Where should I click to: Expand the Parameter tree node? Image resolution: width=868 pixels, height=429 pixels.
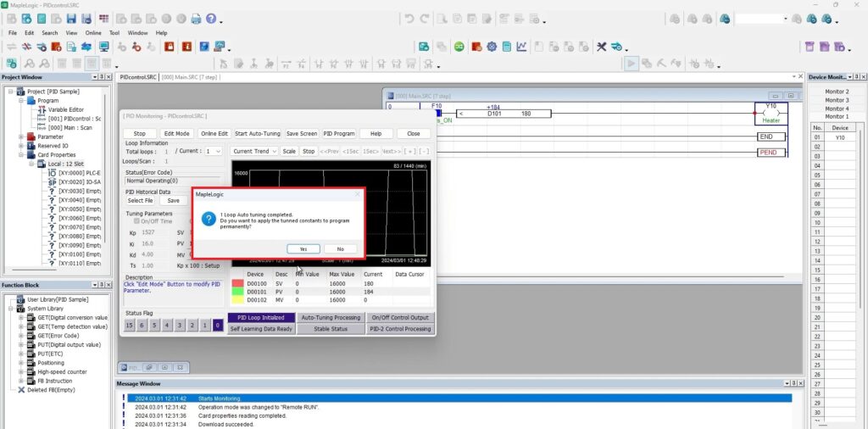coord(21,136)
